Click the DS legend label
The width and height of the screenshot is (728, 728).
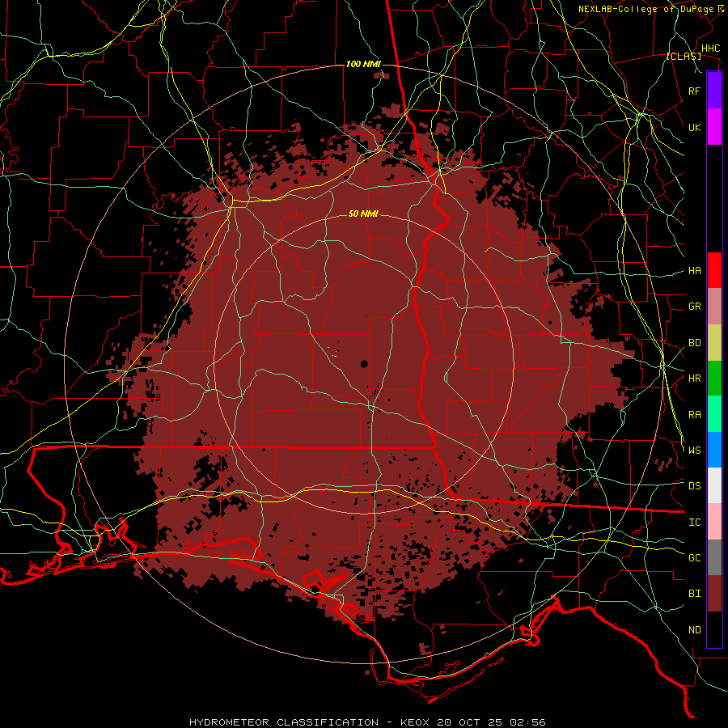pyautogui.click(x=694, y=486)
